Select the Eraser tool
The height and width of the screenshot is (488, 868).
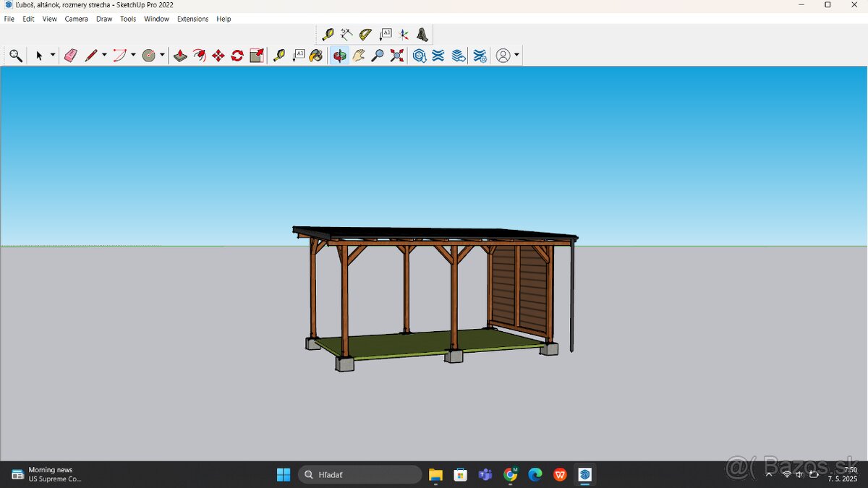(70, 56)
